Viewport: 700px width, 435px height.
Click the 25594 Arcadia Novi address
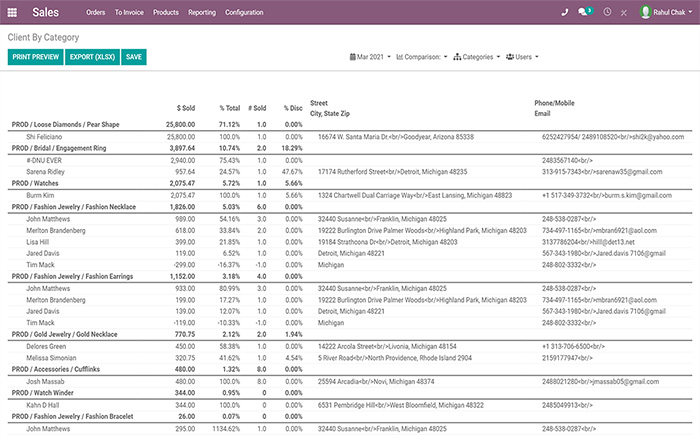point(376,382)
